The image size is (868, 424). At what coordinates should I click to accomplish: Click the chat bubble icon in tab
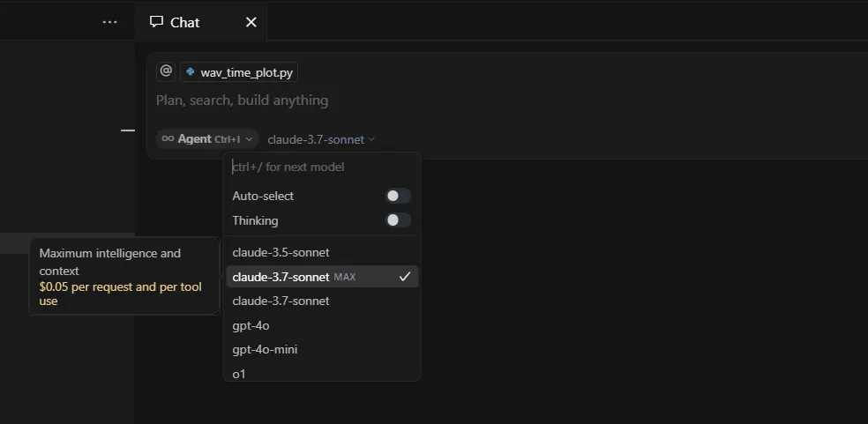click(157, 21)
